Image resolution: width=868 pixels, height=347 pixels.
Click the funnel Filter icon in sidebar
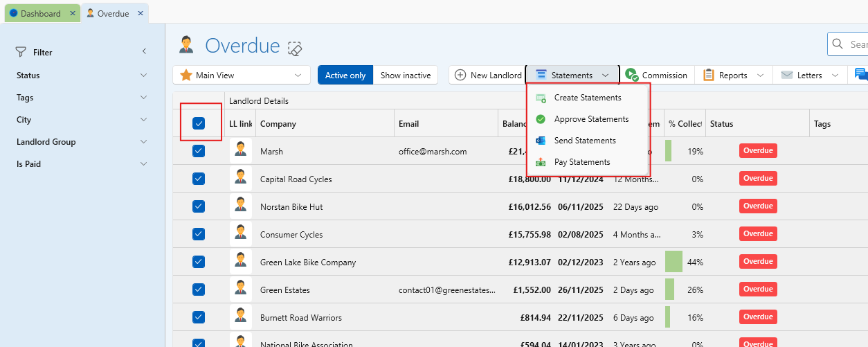click(21, 52)
